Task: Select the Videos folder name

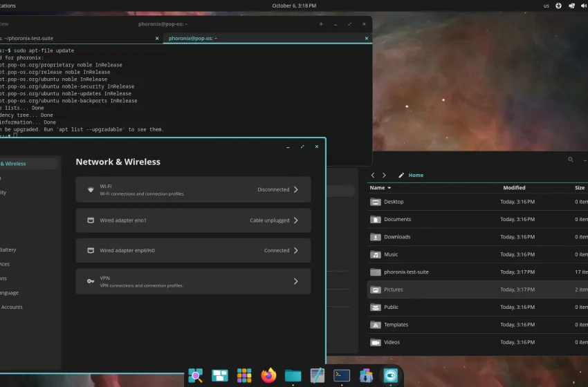Action: [x=392, y=342]
